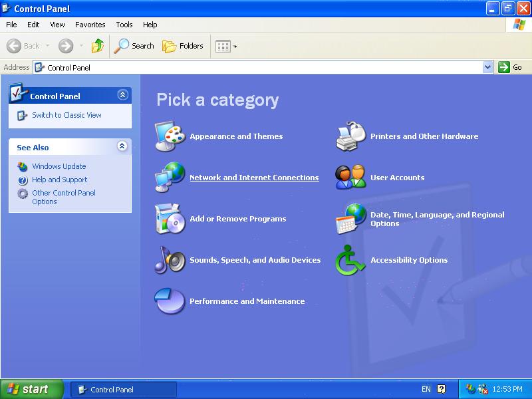Click the network error tray icon
The width and height of the screenshot is (532, 399).
[483, 389]
